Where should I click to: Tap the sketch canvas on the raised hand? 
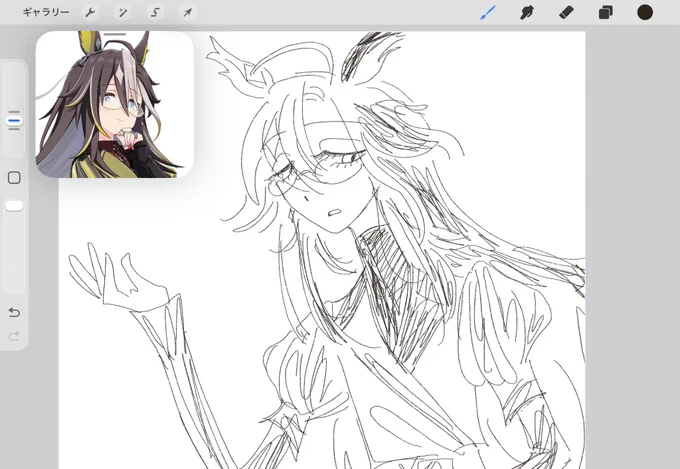(117, 280)
